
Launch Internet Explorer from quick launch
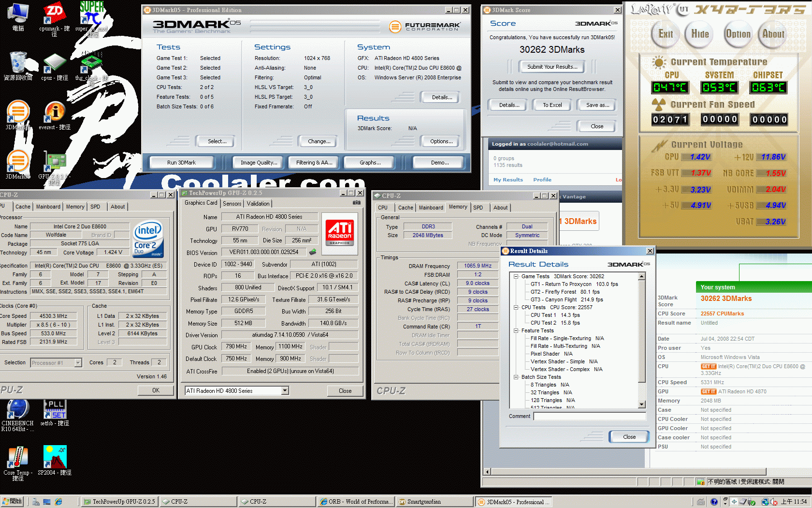(x=58, y=502)
